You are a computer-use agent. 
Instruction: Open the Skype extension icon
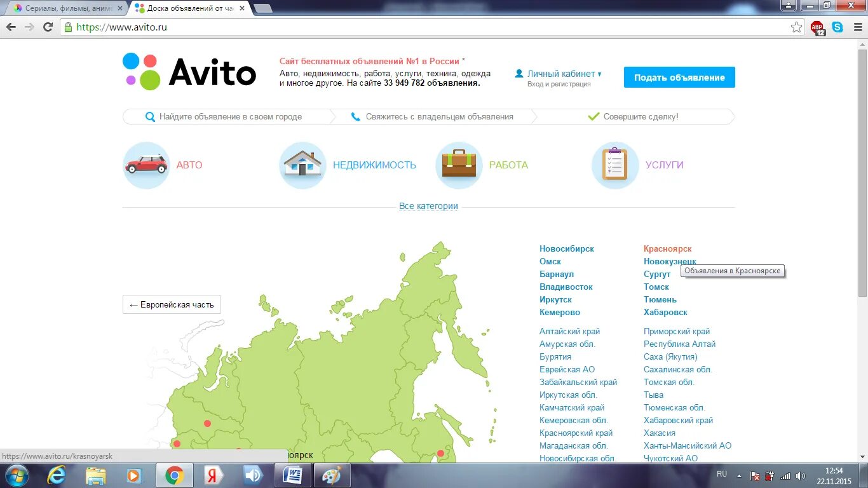[x=837, y=27]
